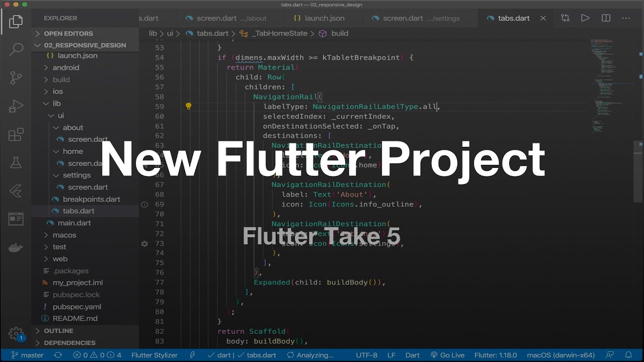
Task: Click the info gutter icon on line 69
Action: (144, 205)
